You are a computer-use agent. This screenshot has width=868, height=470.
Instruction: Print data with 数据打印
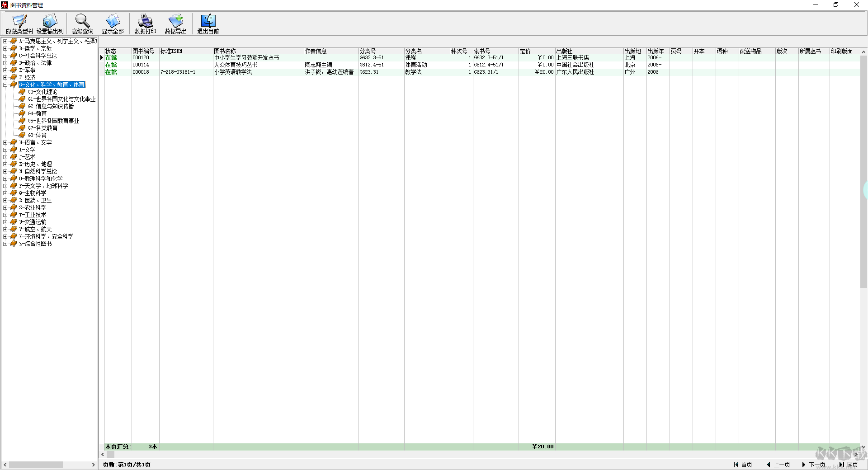pyautogui.click(x=145, y=24)
